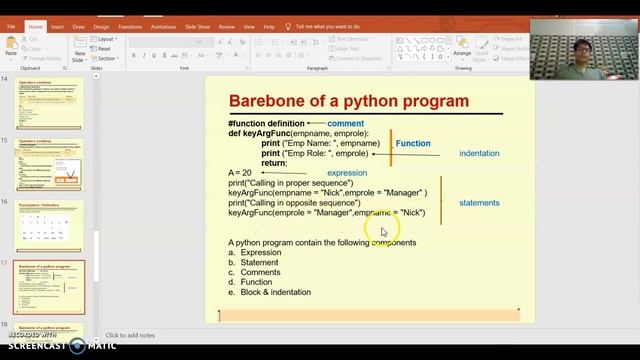Toggle Italic formatting
The image size is (640, 360).
click(x=144, y=55)
